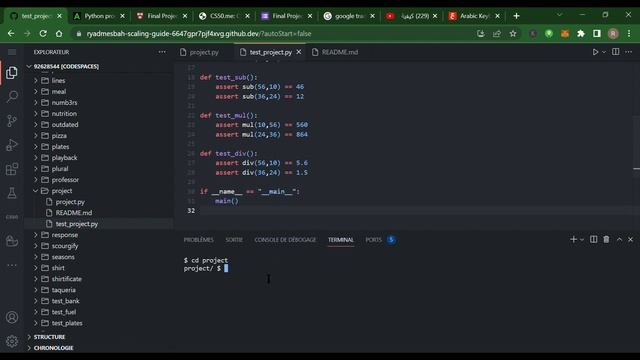Open the Testing flask view
This screenshot has width=640, height=360.
pos(12,193)
